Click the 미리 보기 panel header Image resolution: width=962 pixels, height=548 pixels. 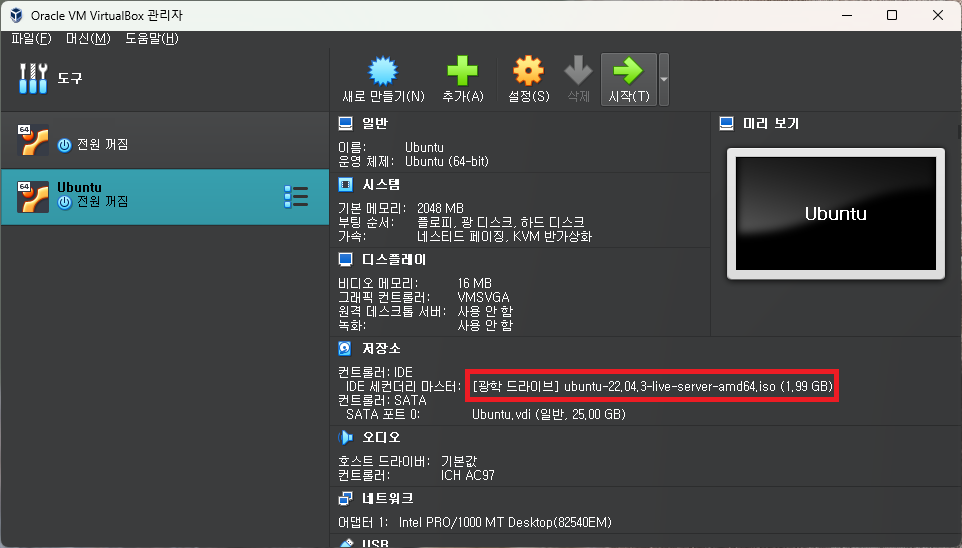coord(771,123)
